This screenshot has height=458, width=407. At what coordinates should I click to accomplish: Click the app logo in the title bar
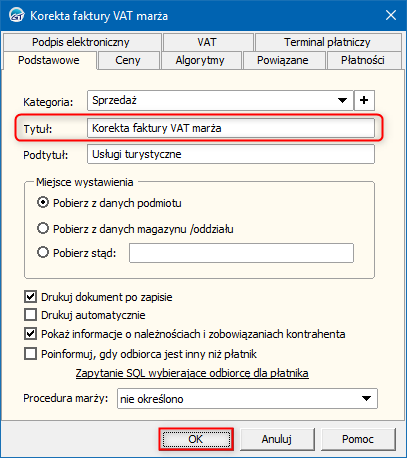(16, 15)
